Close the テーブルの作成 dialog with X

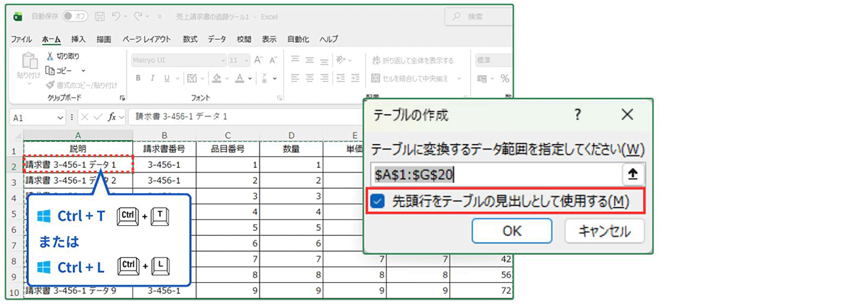pyautogui.click(x=627, y=114)
